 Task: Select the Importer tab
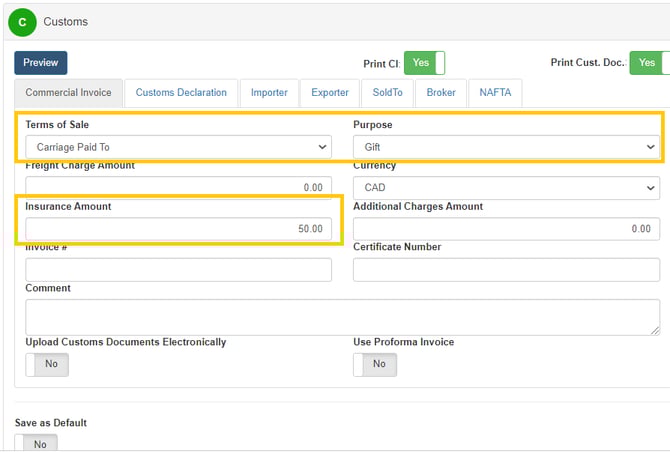point(269,93)
